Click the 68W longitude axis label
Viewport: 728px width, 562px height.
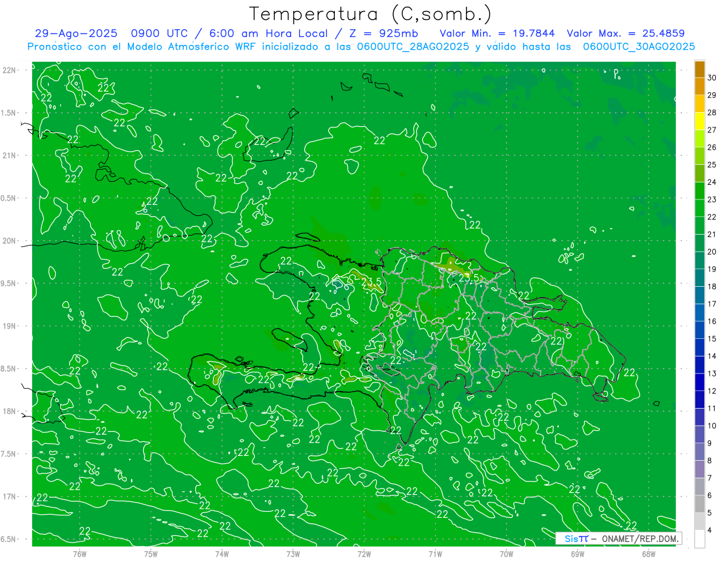tap(649, 554)
